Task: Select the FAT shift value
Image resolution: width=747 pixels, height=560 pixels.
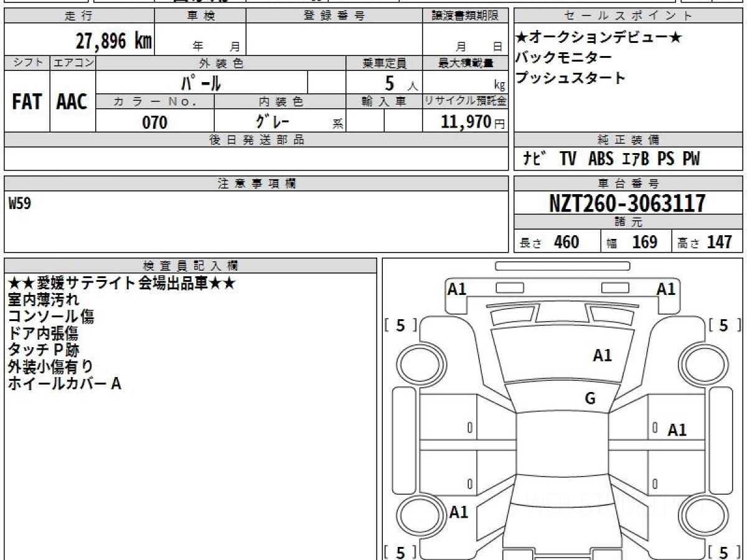Action: click(27, 101)
